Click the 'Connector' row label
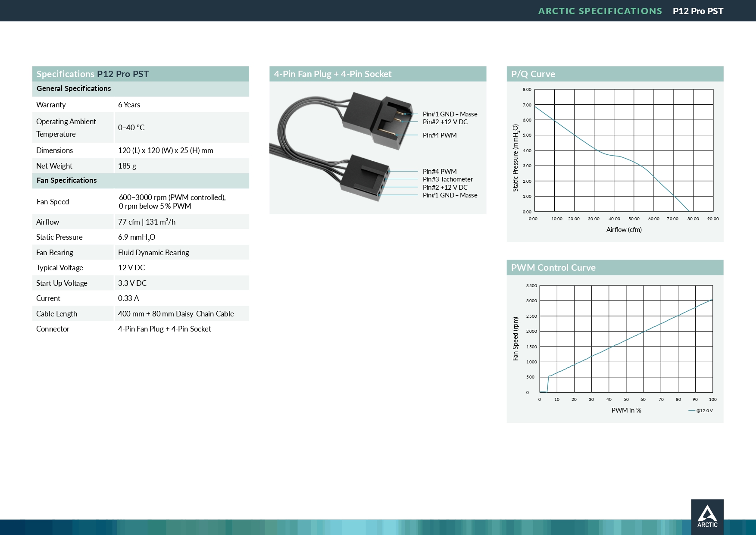The height and width of the screenshot is (535, 756). coord(53,329)
